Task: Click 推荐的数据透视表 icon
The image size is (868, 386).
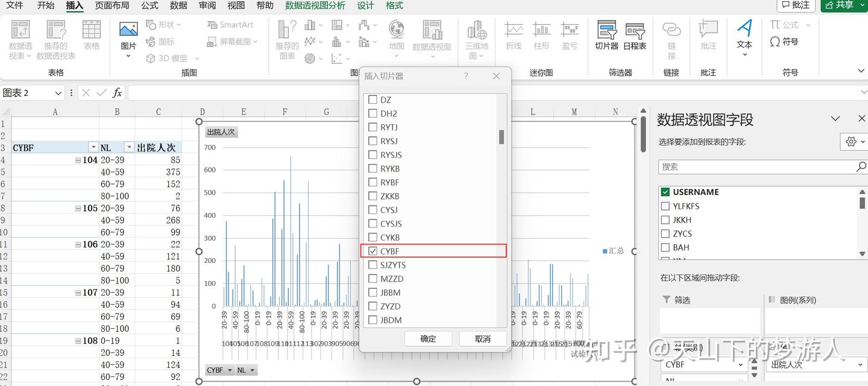Action: [x=56, y=40]
